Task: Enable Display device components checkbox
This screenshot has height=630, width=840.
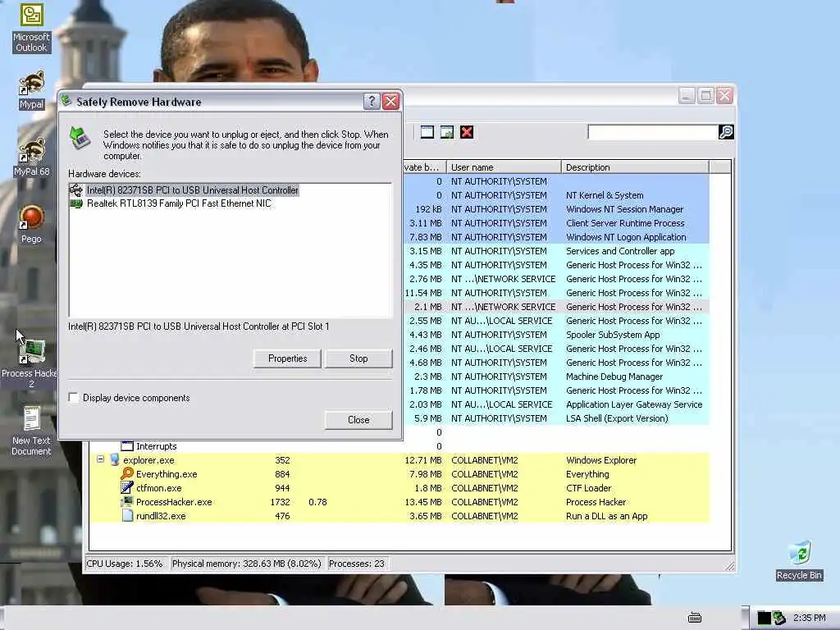Action: tap(74, 398)
